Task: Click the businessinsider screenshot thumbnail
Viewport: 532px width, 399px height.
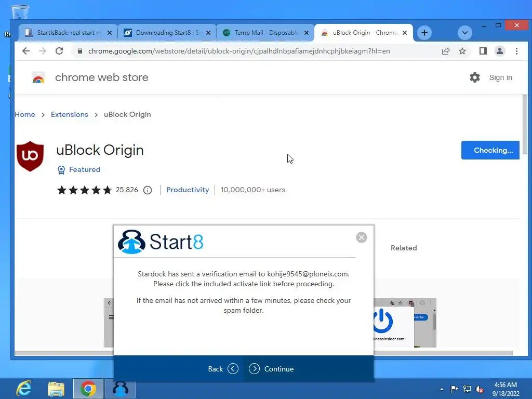Action: click(405, 323)
